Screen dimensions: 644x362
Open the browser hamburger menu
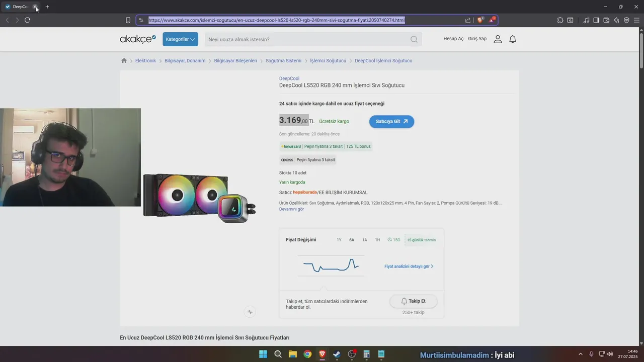pyautogui.click(x=636, y=20)
